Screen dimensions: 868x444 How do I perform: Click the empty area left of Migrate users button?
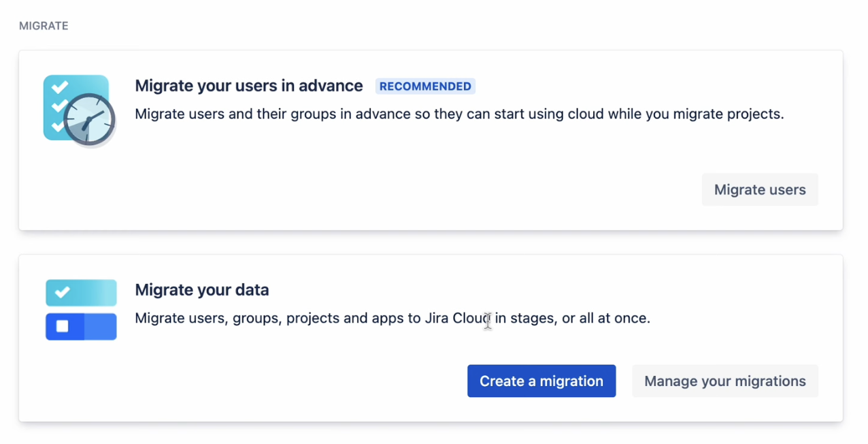(408, 190)
